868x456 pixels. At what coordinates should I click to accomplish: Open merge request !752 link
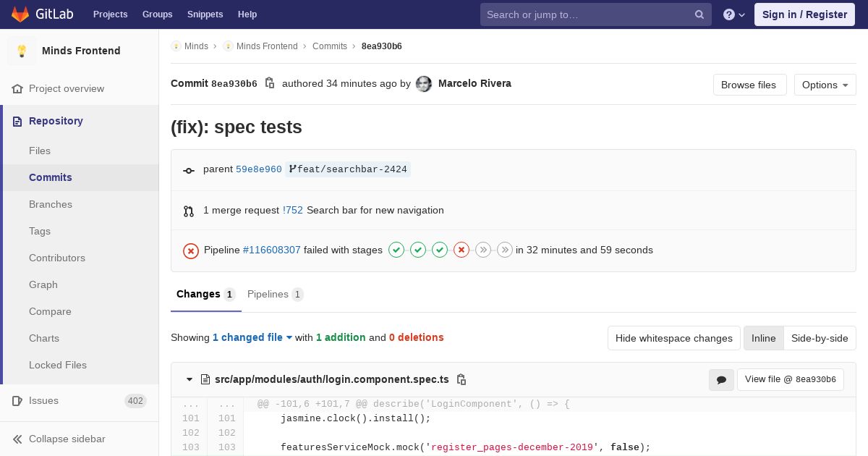(x=293, y=210)
